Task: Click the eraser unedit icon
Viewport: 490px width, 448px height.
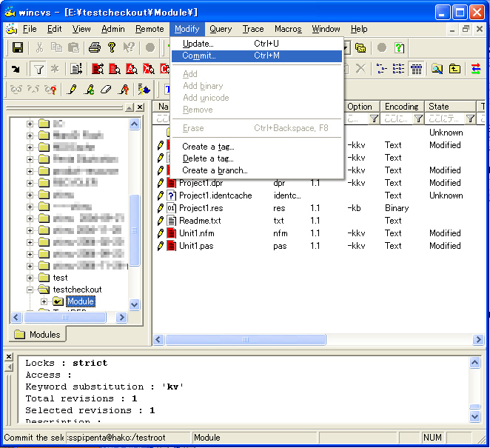Action: point(106,90)
